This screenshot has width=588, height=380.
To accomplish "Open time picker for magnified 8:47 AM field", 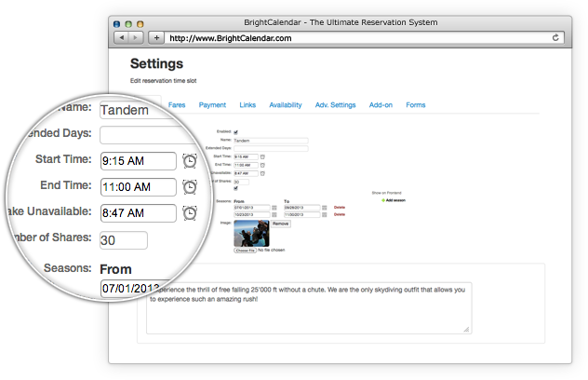I will [190, 213].
